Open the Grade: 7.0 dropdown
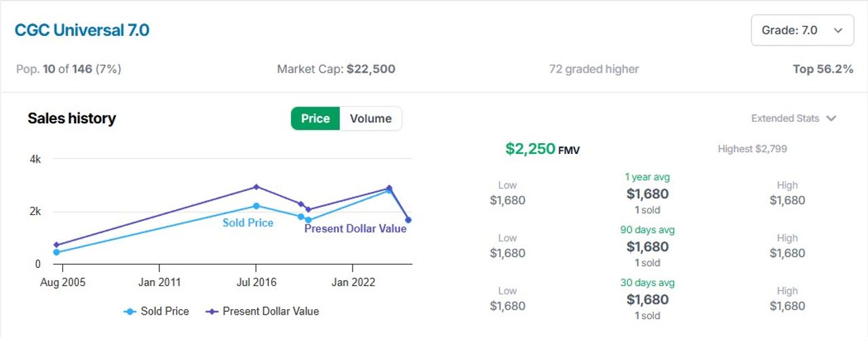 (x=802, y=31)
